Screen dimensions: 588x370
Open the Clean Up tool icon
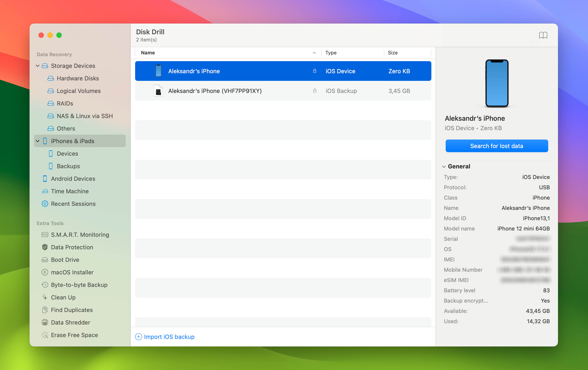point(45,297)
